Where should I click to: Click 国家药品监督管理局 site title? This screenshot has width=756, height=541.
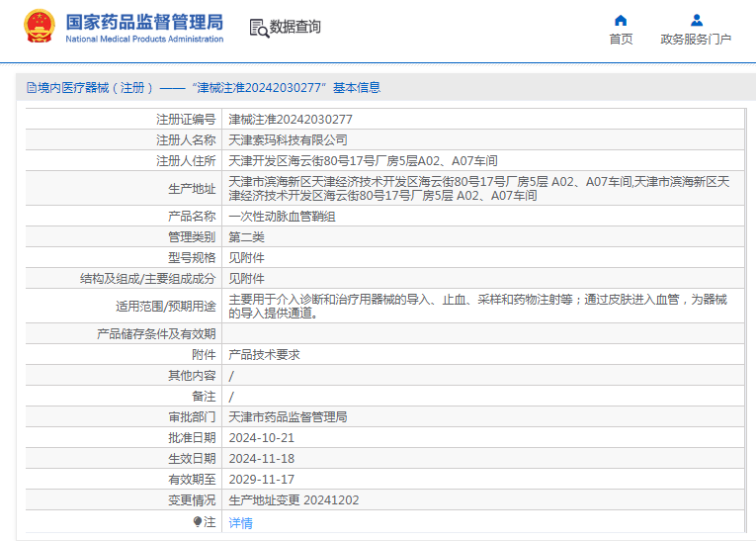tap(144, 22)
